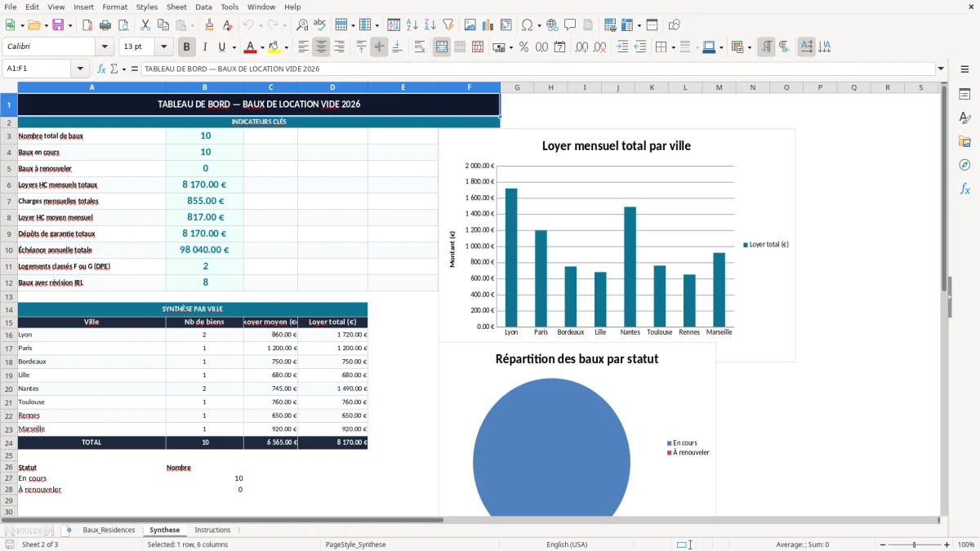The image size is (980, 551).
Task: Click the AutoFilter funnel icon
Action: click(448, 25)
